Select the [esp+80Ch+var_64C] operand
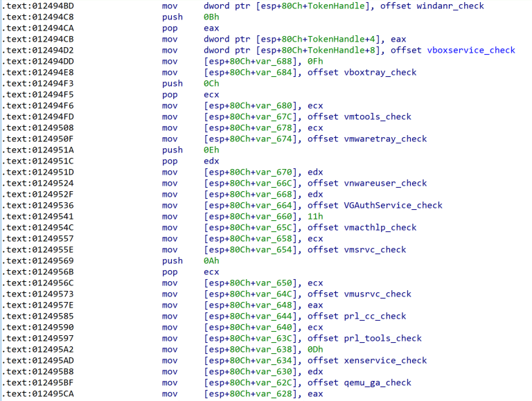 (x=250, y=294)
